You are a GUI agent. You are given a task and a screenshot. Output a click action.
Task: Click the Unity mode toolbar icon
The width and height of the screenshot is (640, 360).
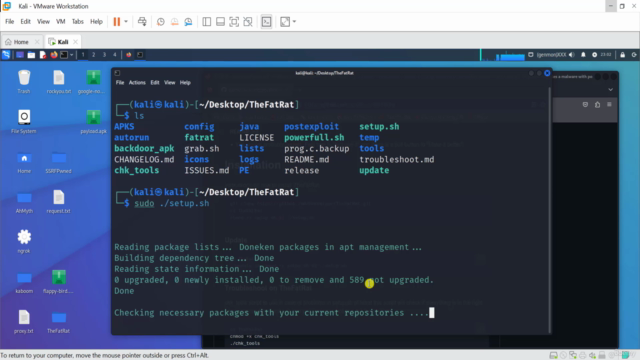[248, 22]
